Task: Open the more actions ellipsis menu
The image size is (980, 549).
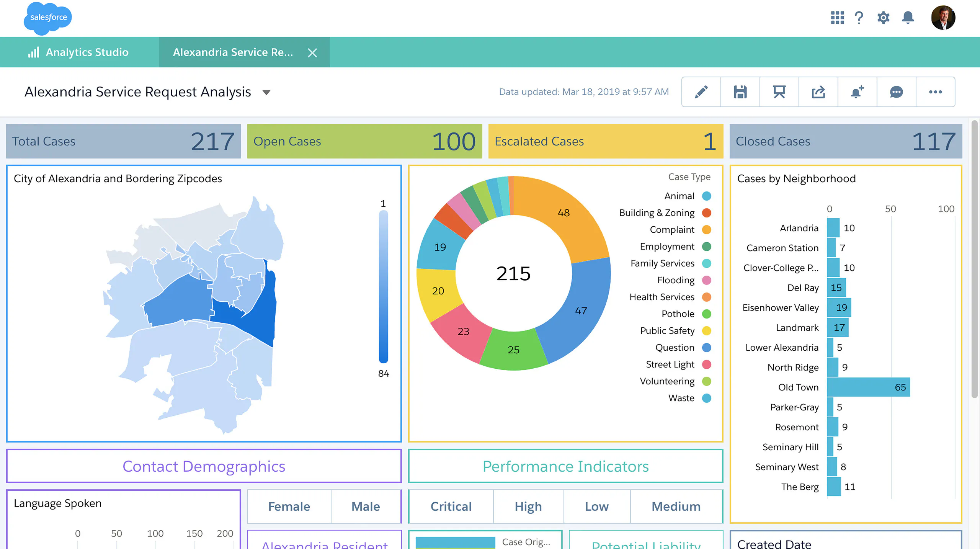Action: pyautogui.click(x=935, y=92)
